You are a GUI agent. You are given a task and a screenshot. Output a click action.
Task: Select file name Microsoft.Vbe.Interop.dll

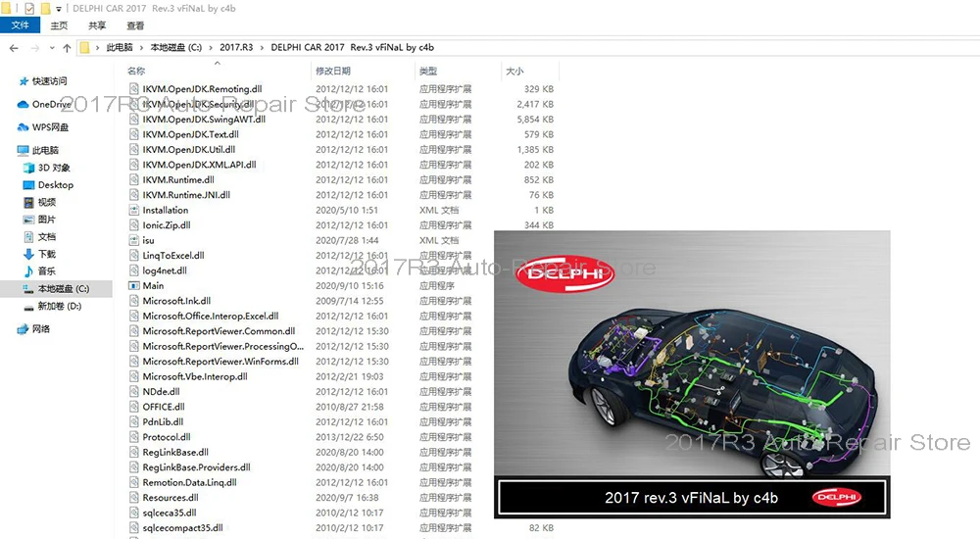[195, 376]
